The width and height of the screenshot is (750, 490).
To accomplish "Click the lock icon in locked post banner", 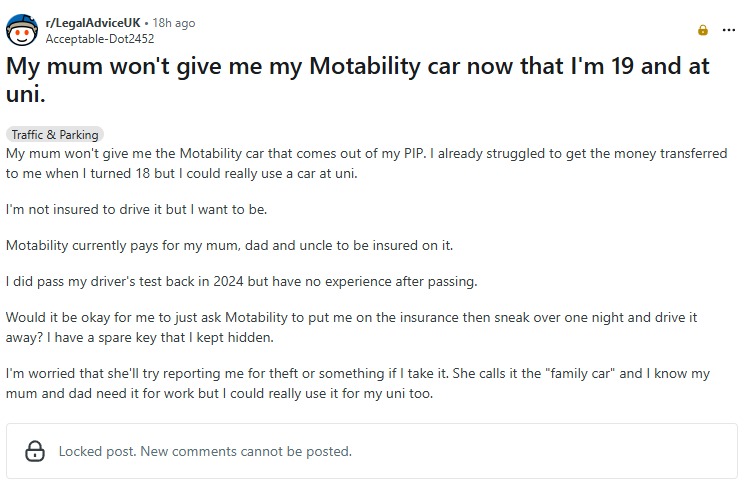I will tap(35, 451).
